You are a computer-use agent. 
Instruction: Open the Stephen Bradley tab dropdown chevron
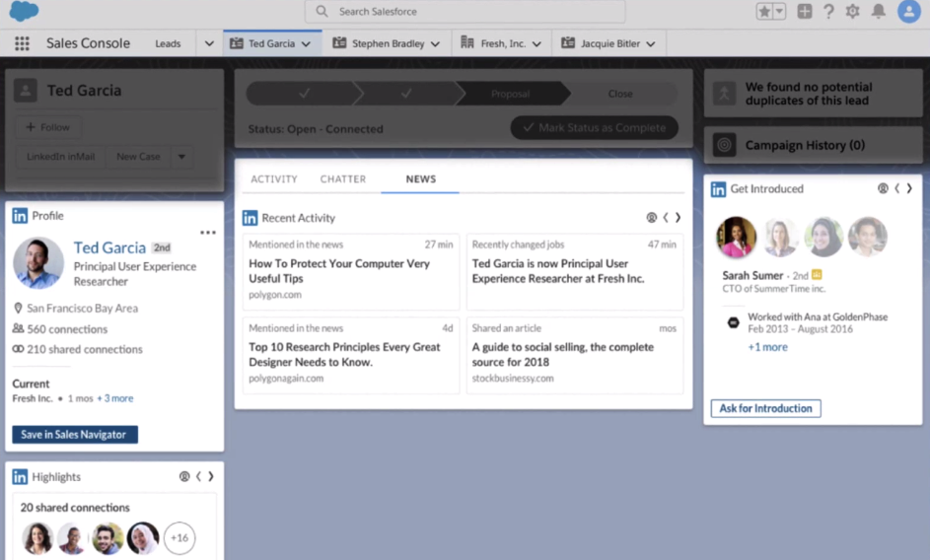click(x=435, y=44)
